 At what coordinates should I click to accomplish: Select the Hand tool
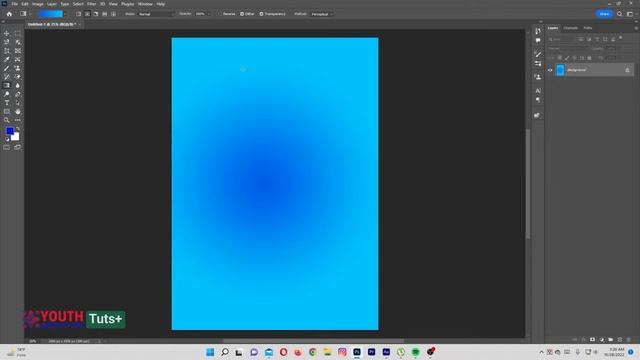click(x=18, y=111)
